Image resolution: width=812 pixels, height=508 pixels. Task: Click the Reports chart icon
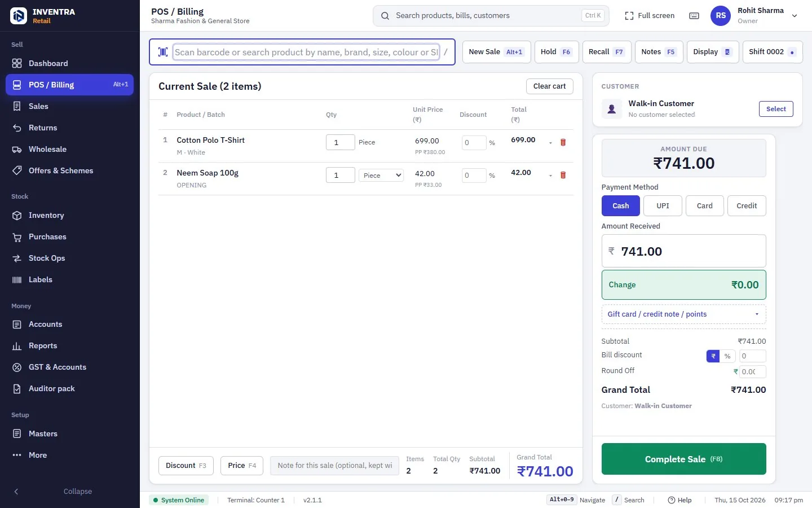[17, 345]
